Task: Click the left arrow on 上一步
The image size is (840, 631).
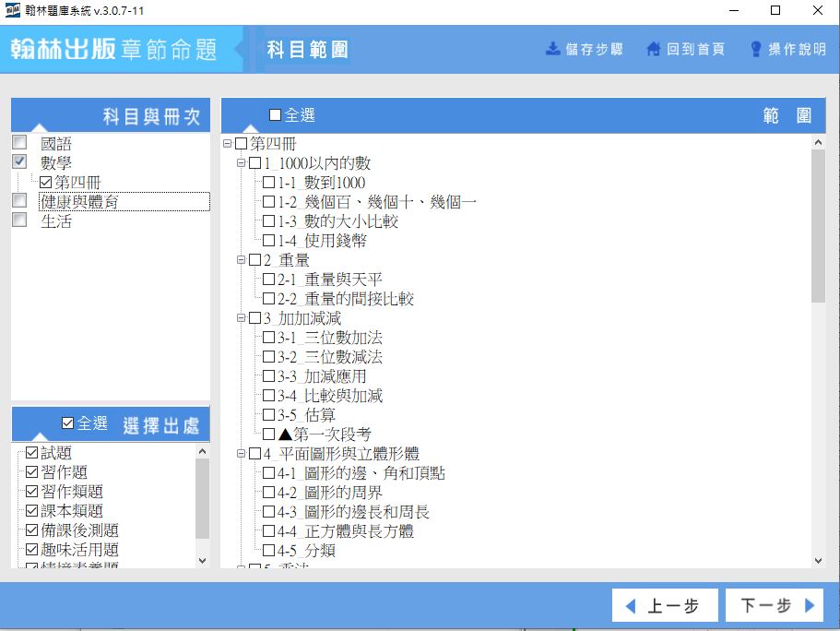Action: [x=631, y=606]
